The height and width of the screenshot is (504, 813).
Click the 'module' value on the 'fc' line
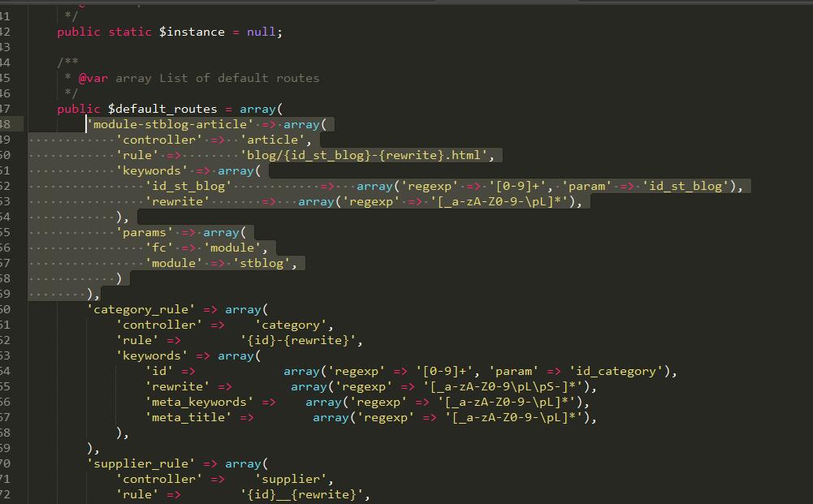click(232, 248)
